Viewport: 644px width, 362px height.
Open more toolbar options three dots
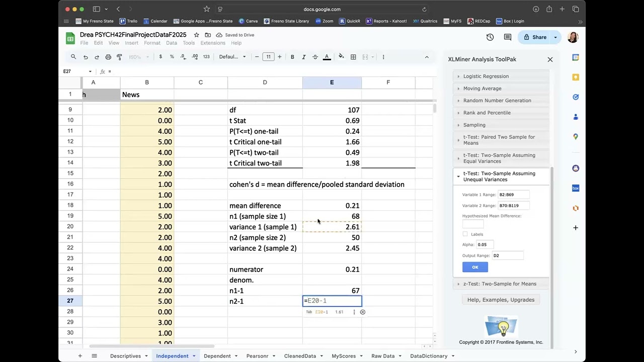383,57
